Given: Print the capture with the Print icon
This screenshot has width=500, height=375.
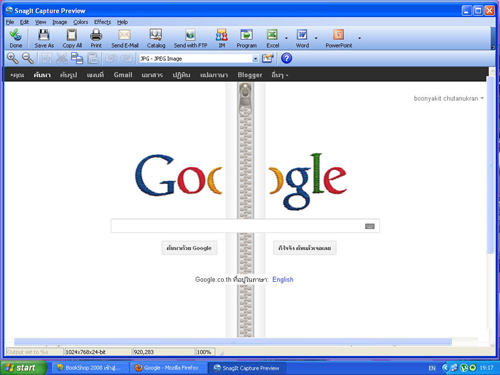Looking at the screenshot, I should point(96,35).
